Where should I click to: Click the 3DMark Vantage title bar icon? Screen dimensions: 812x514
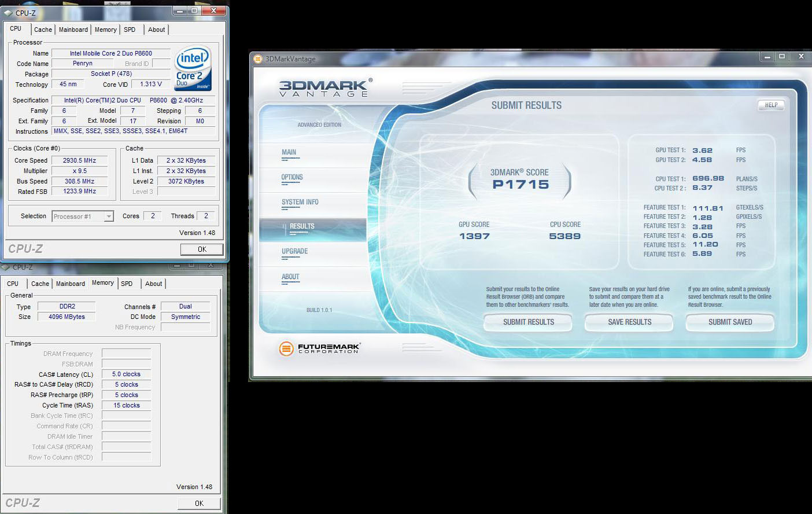pyautogui.click(x=258, y=58)
